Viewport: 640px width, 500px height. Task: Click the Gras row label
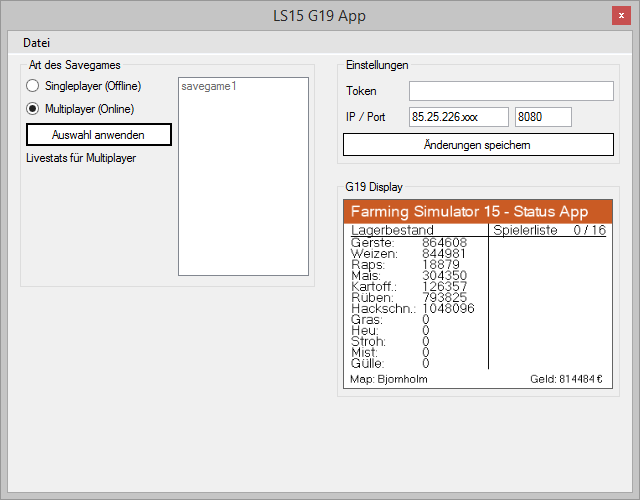tap(367, 320)
